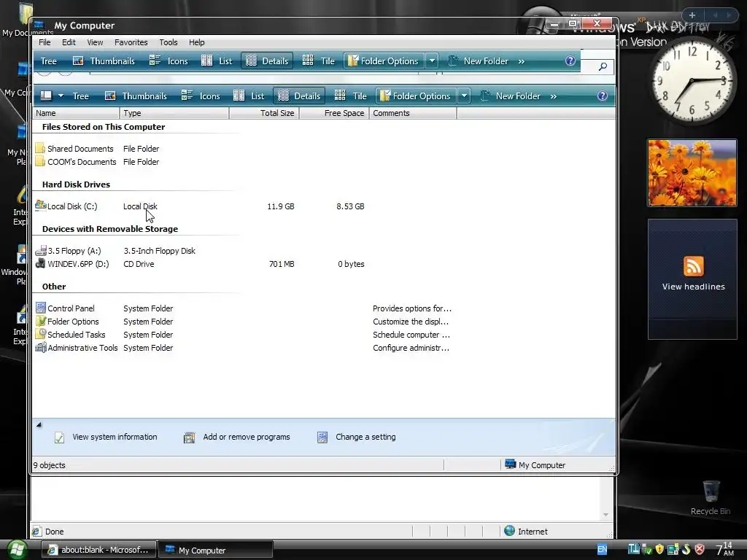Click the 8.53 GB free space value
This screenshot has height=560, width=747.
tap(350, 206)
